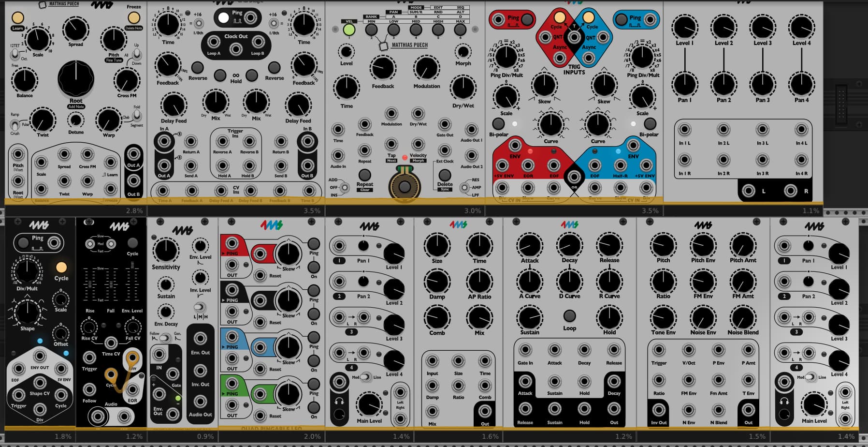Click the large Root knob
Screen dimensions: 868x447
pyautogui.click(x=76, y=78)
